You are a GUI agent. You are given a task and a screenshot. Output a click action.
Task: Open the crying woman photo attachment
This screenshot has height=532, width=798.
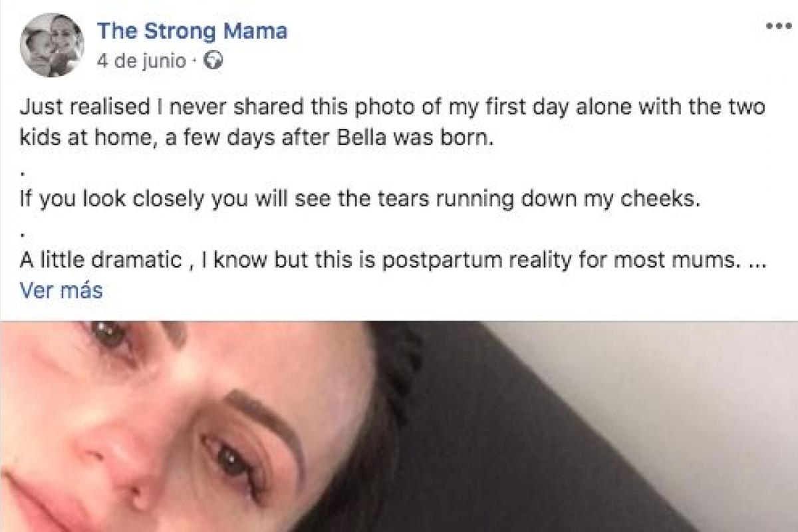[x=399, y=426]
